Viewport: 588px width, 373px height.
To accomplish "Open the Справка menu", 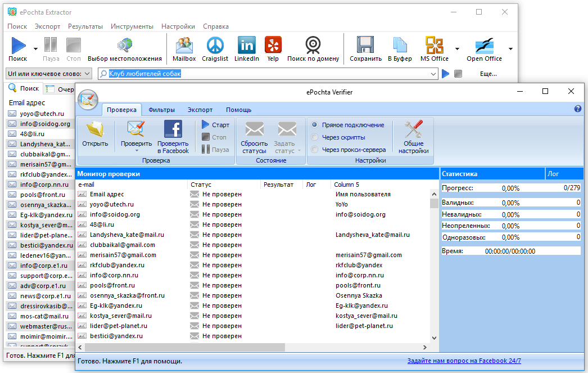I will point(216,26).
